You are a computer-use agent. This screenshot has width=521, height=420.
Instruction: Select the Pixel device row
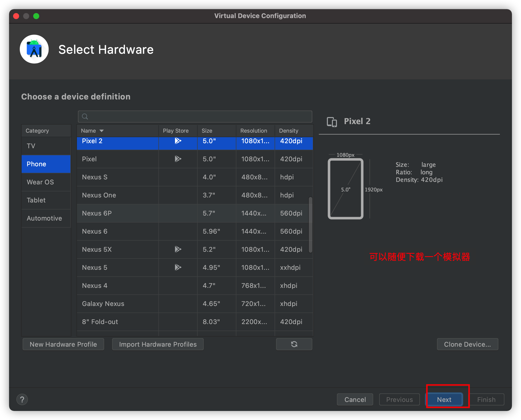click(195, 159)
